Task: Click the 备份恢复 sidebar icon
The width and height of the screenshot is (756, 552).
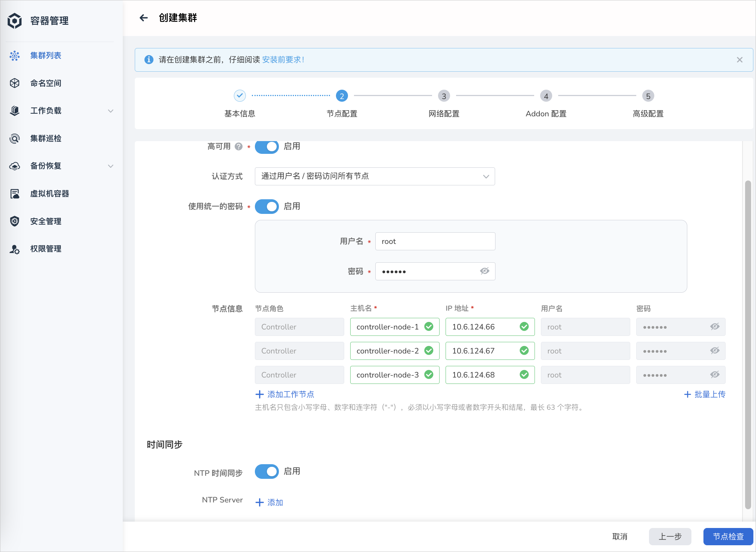Action: [15, 166]
